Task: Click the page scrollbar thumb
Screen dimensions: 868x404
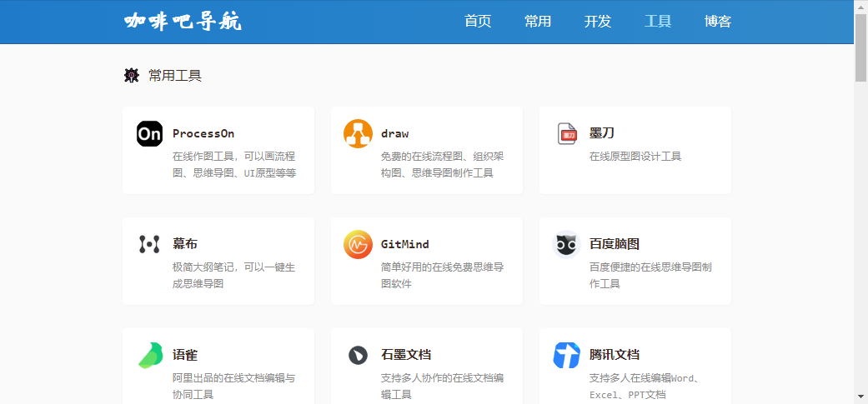Action: 860,48
